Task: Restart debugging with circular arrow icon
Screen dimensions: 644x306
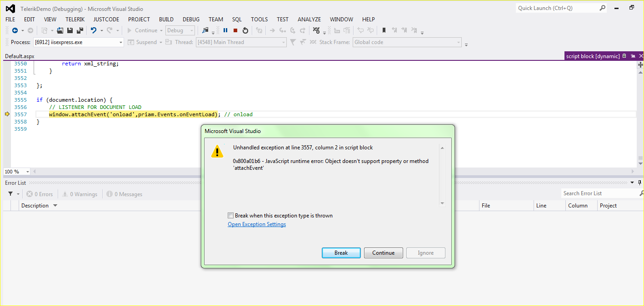Action: tap(245, 30)
